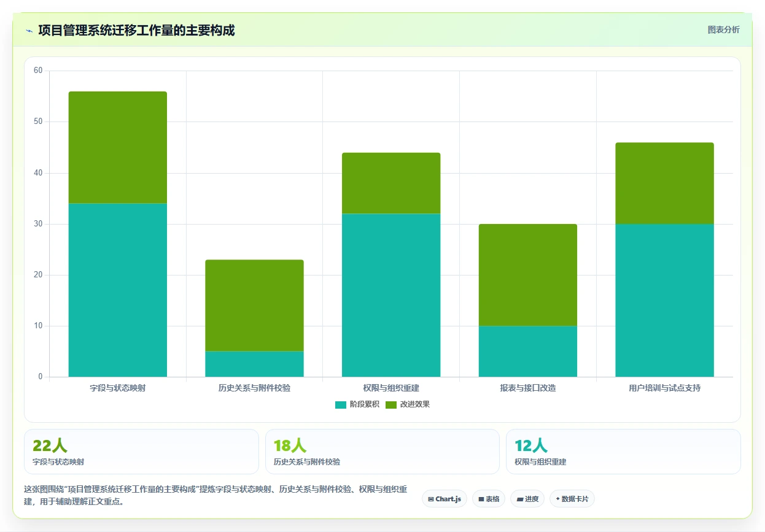Click the green 改进效果 legend color box
The image size is (765, 532).
[391, 404]
